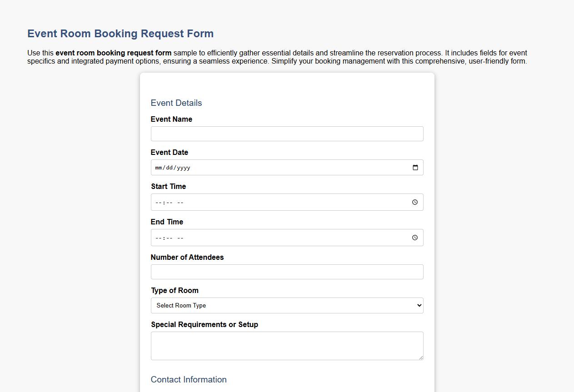The height and width of the screenshot is (392, 574).
Task: Click the AM/PM segment of End Time
Action: (x=180, y=237)
